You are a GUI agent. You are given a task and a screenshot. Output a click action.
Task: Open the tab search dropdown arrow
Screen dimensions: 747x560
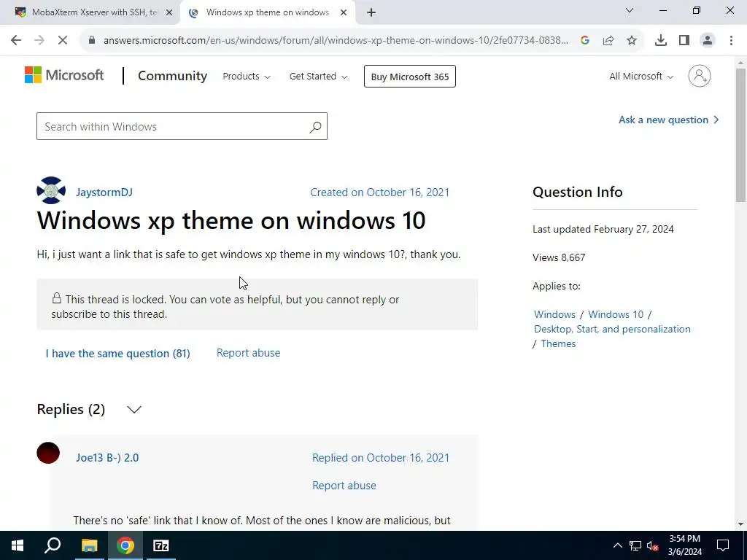pos(630,10)
